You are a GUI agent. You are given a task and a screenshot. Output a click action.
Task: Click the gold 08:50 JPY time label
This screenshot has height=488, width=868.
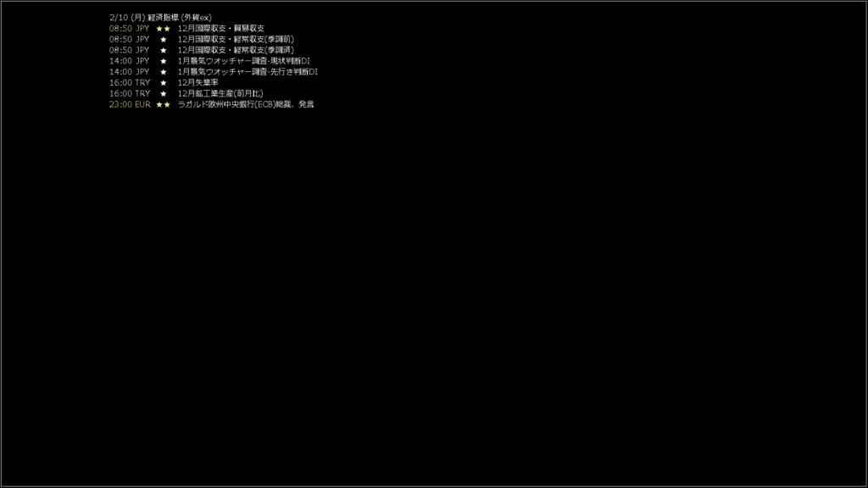(x=129, y=28)
